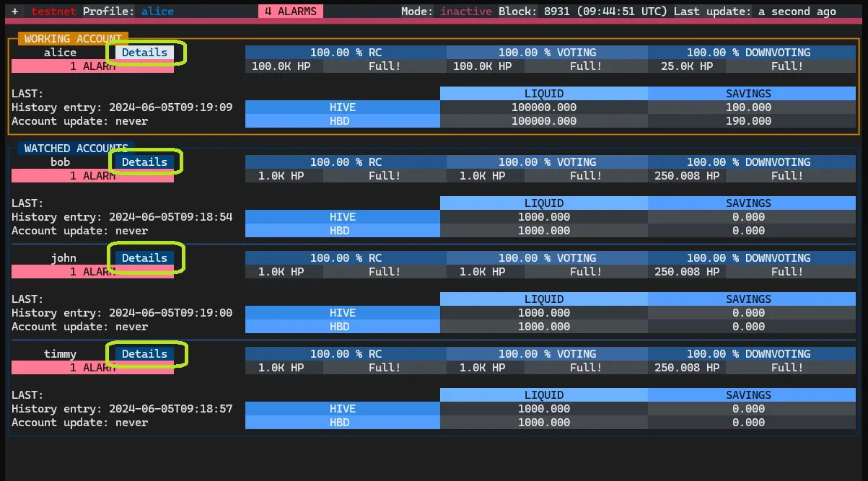Click john's liquid HBD balance 1000.000

544,327
